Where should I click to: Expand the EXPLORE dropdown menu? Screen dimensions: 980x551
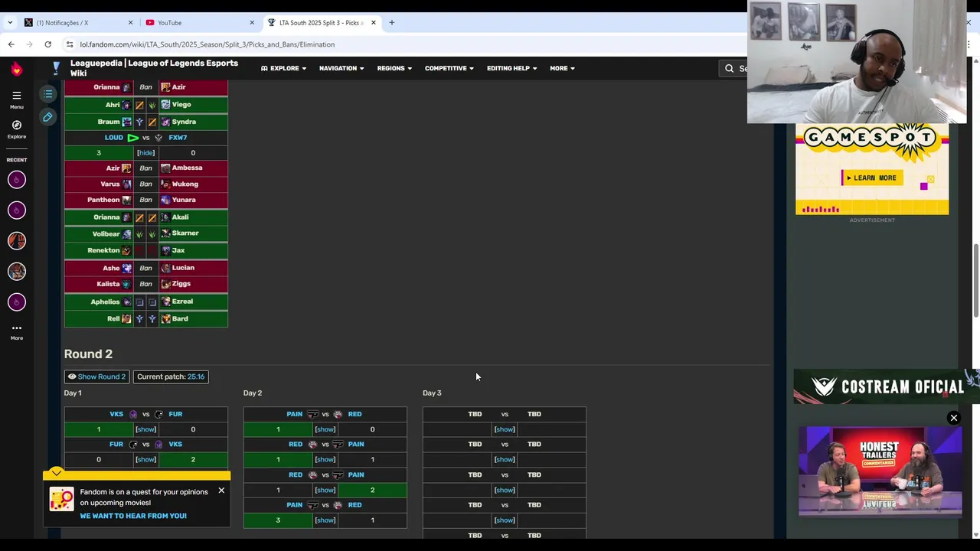pos(283,68)
